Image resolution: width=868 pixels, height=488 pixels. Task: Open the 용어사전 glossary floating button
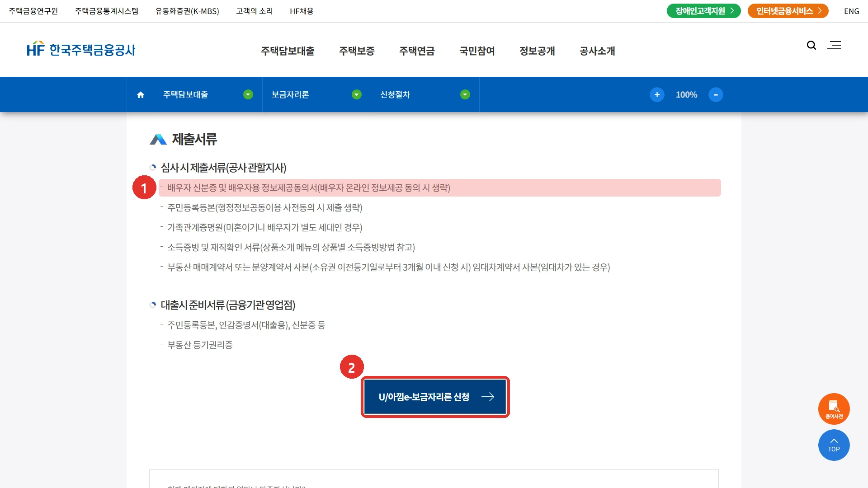834,409
